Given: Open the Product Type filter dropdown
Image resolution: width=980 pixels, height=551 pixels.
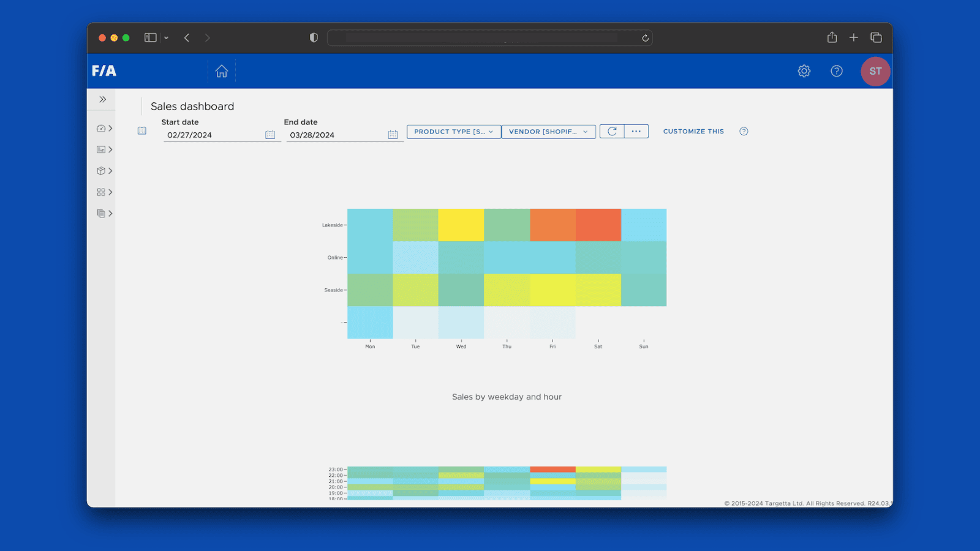Looking at the screenshot, I should pyautogui.click(x=453, y=131).
